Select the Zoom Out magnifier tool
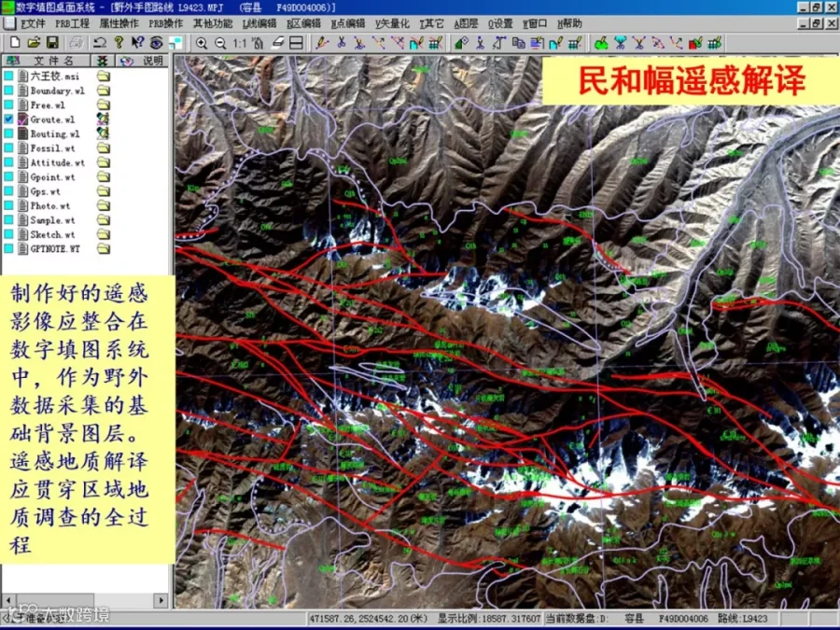840x630 pixels. 220,43
